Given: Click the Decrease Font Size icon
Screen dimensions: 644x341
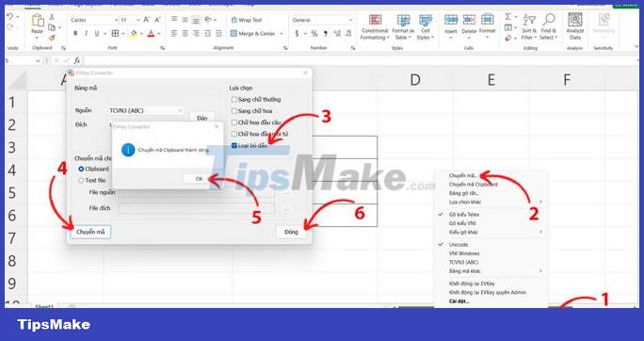Looking at the screenshot, I should (x=158, y=20).
